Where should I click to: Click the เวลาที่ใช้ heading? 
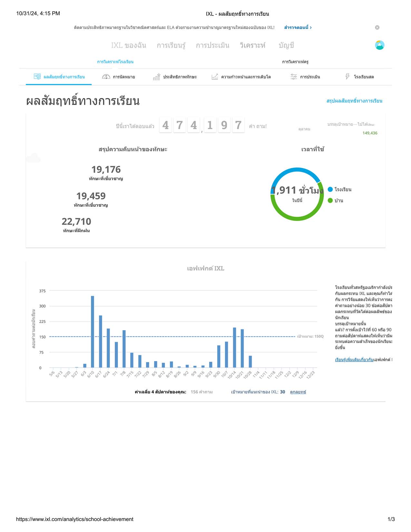click(x=313, y=149)
